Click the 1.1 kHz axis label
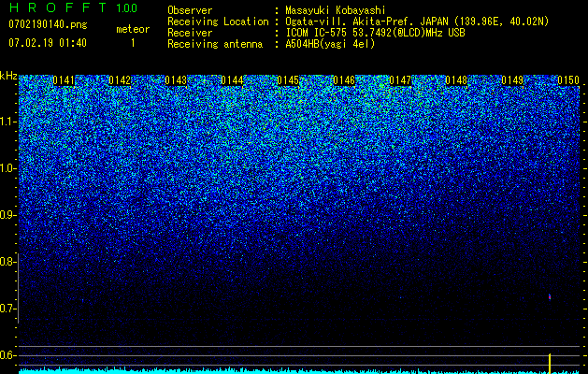This screenshot has height=374, width=588. tap(7, 122)
